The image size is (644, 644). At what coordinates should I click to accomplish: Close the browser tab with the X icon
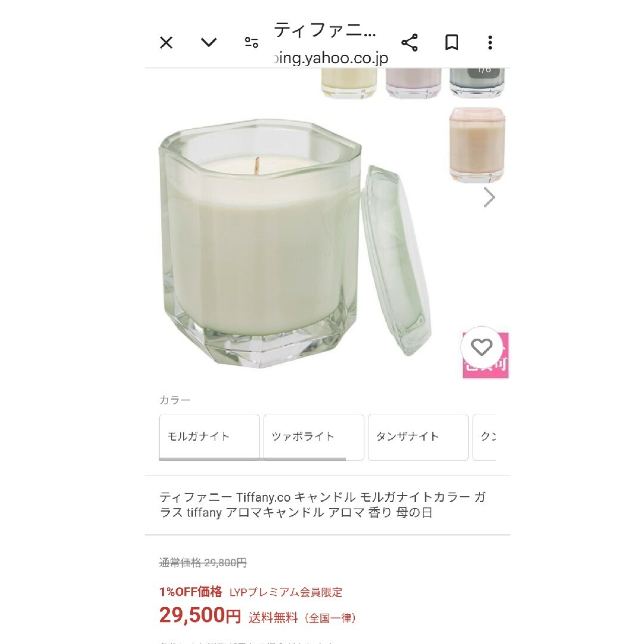pos(166,42)
